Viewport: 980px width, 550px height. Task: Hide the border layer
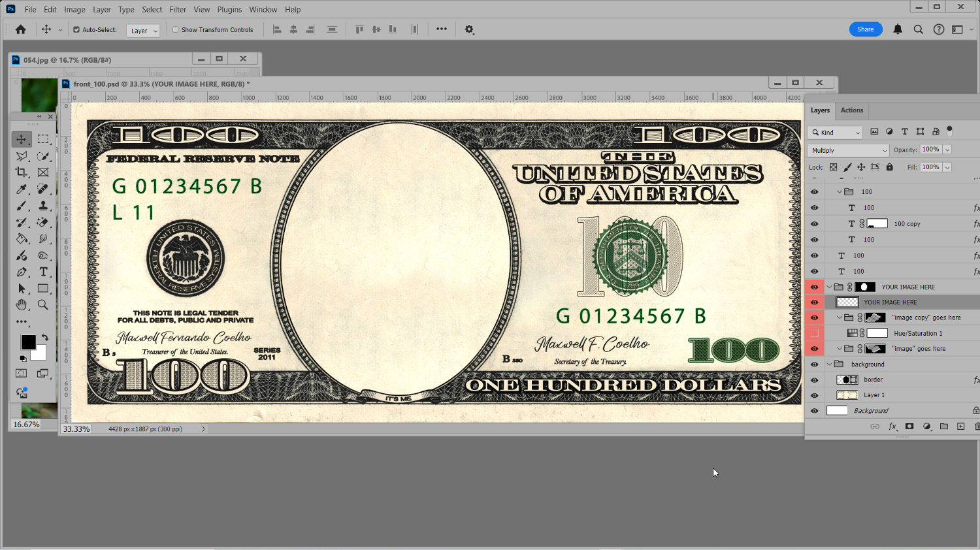click(x=814, y=380)
